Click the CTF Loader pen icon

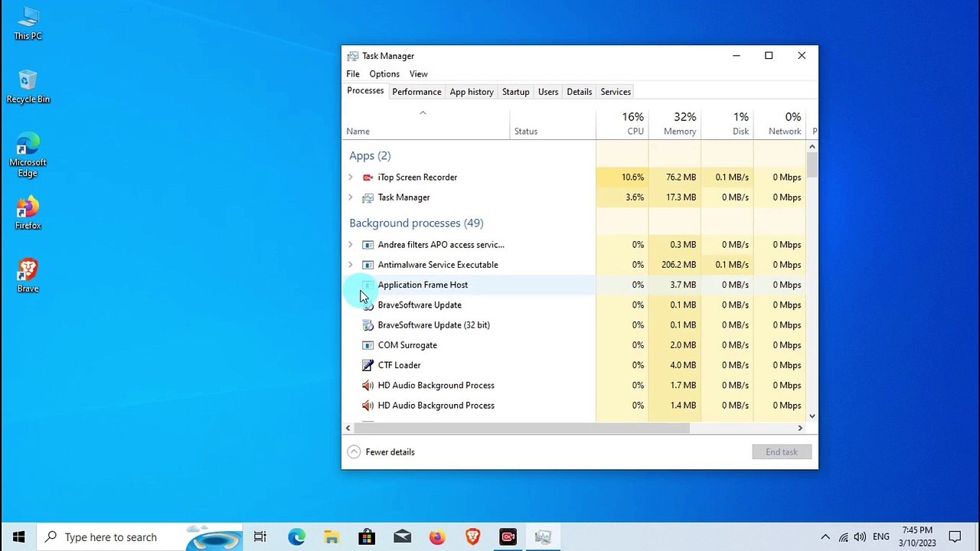coord(367,365)
